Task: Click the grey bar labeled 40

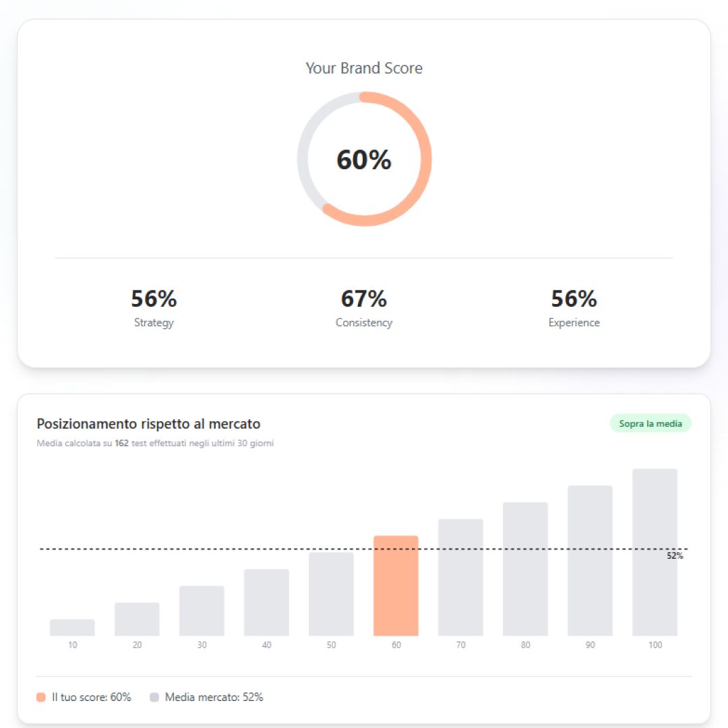Action: click(x=266, y=602)
